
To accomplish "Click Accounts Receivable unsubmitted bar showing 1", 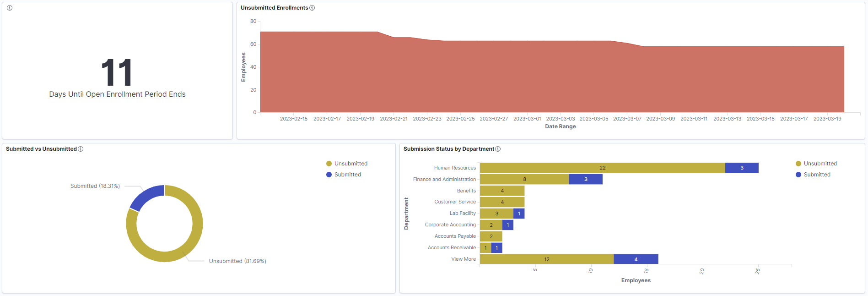I will 485,248.
